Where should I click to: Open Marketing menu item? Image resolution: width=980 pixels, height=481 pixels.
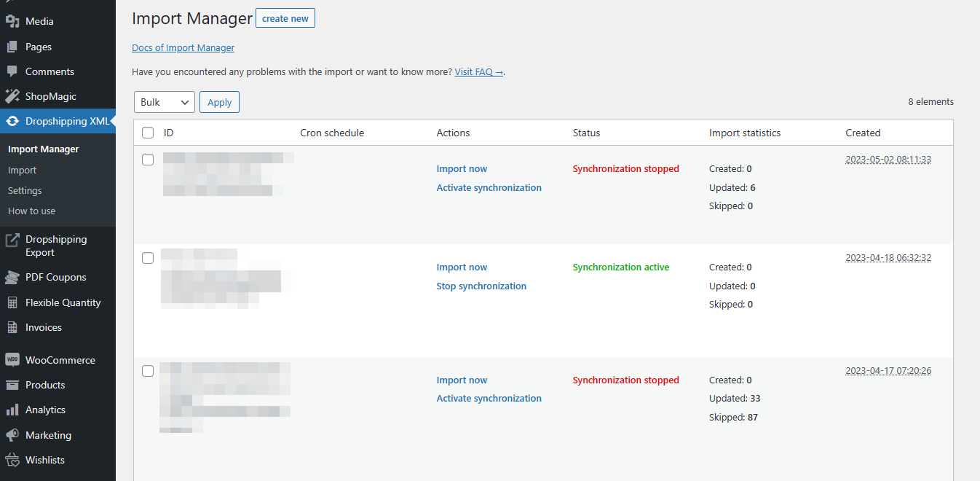click(58, 435)
